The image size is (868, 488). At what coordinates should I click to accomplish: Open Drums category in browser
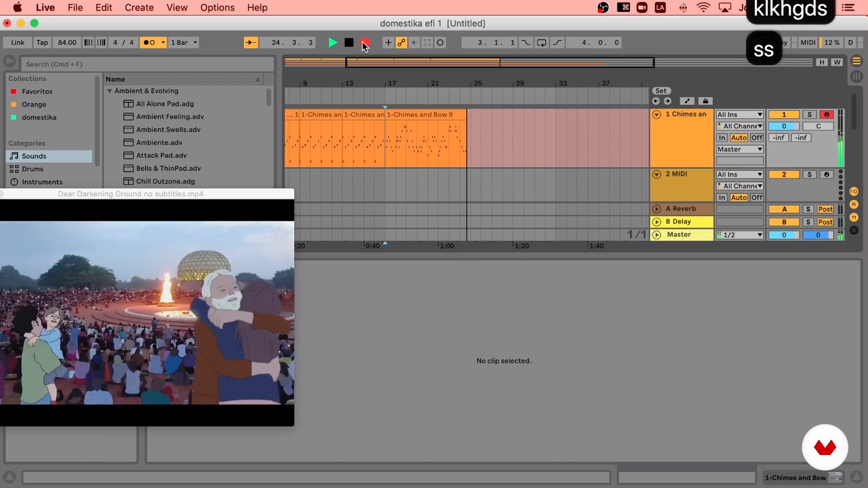[x=33, y=169]
